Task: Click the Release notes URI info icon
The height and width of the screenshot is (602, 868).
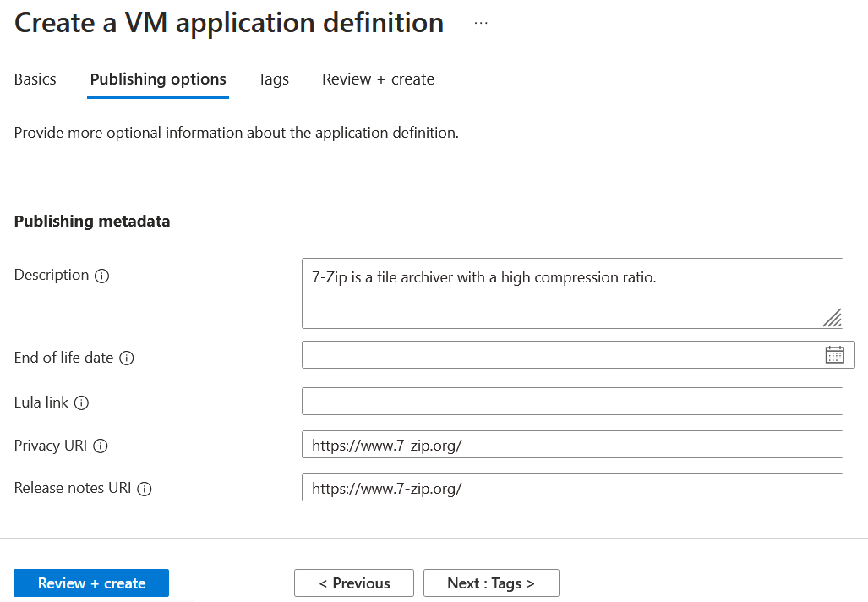Action: pos(145,489)
